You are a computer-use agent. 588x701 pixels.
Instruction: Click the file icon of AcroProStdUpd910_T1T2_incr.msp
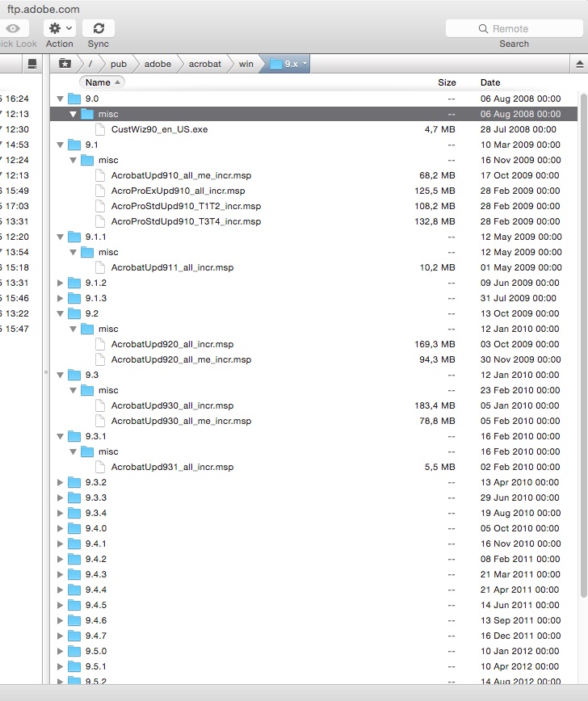tap(100, 206)
